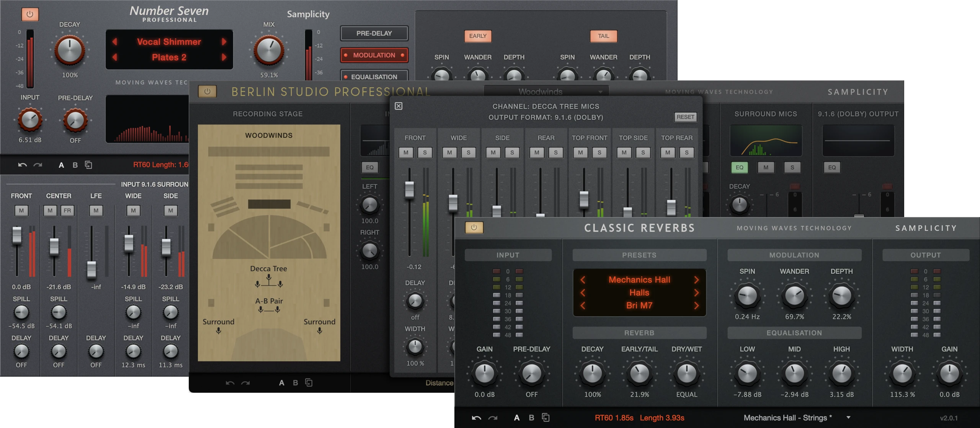Screen dimensions: 980x428
Task: Click undo arrow in Classic Reverbs
Action: pos(477,418)
